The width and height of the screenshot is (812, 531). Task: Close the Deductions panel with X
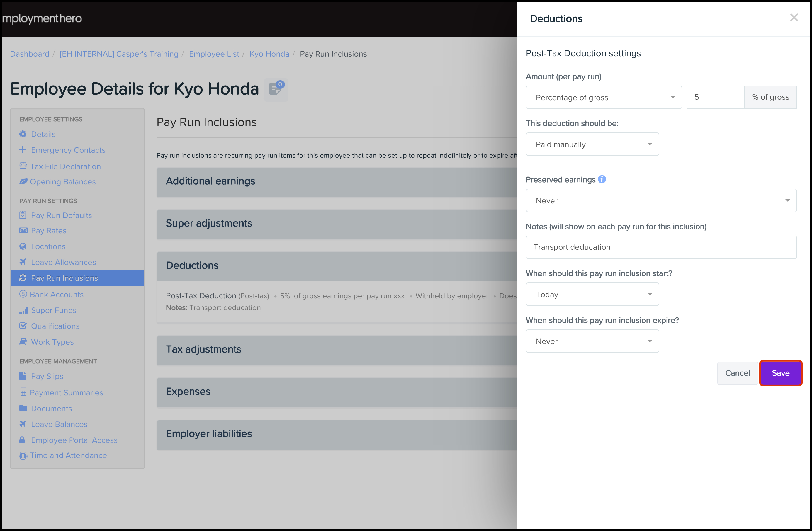click(x=794, y=18)
